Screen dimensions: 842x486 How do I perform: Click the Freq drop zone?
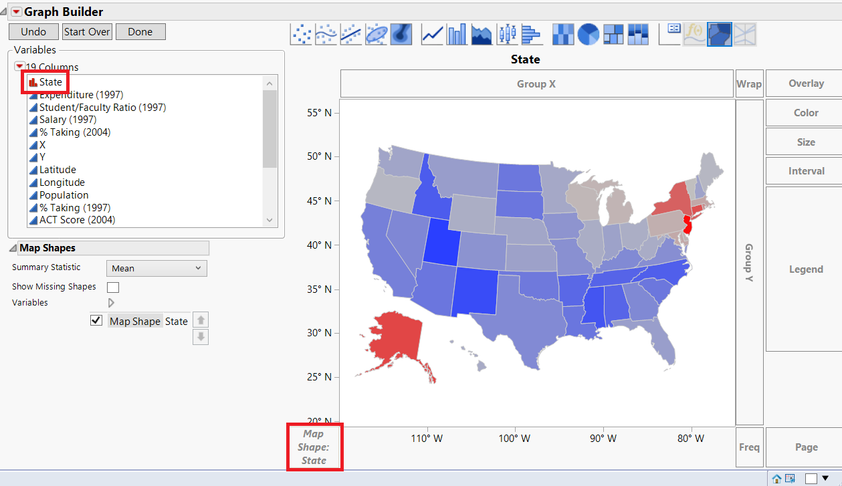coord(749,447)
